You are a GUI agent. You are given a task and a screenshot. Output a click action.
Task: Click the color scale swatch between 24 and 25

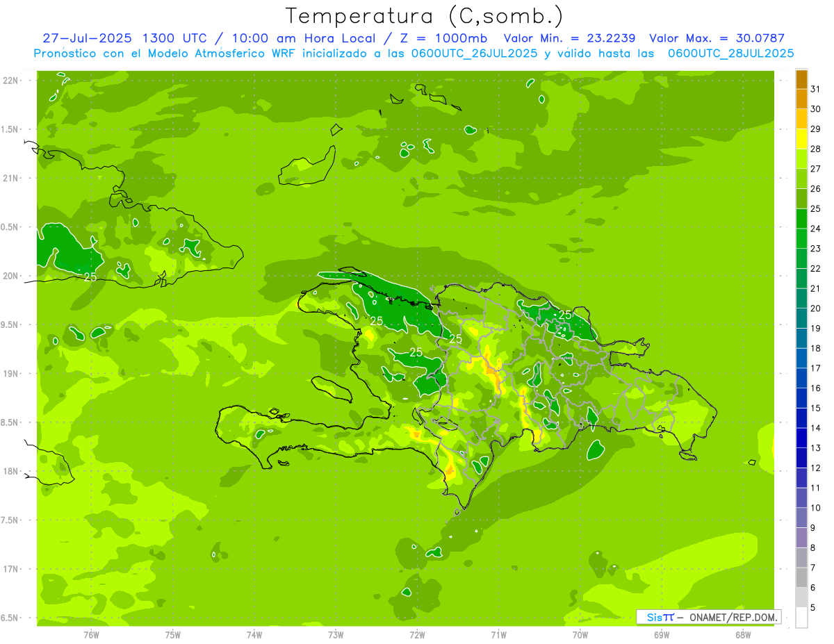[x=801, y=219]
